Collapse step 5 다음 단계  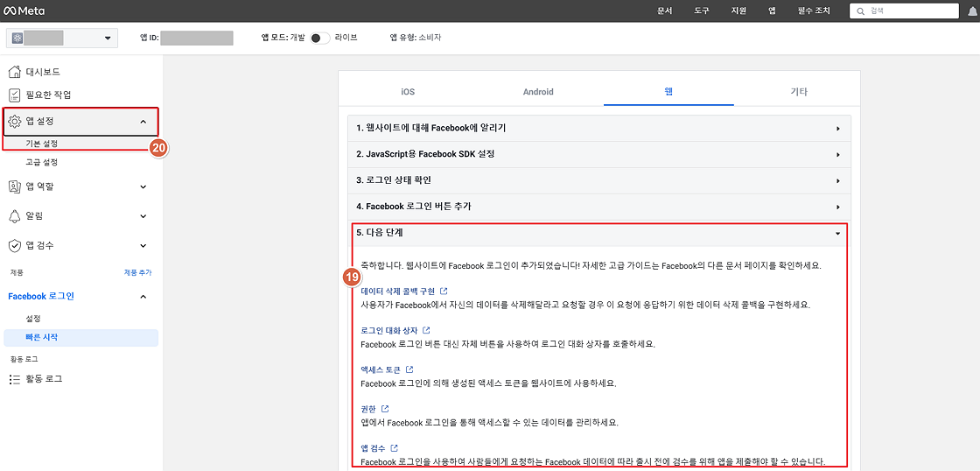599,233
